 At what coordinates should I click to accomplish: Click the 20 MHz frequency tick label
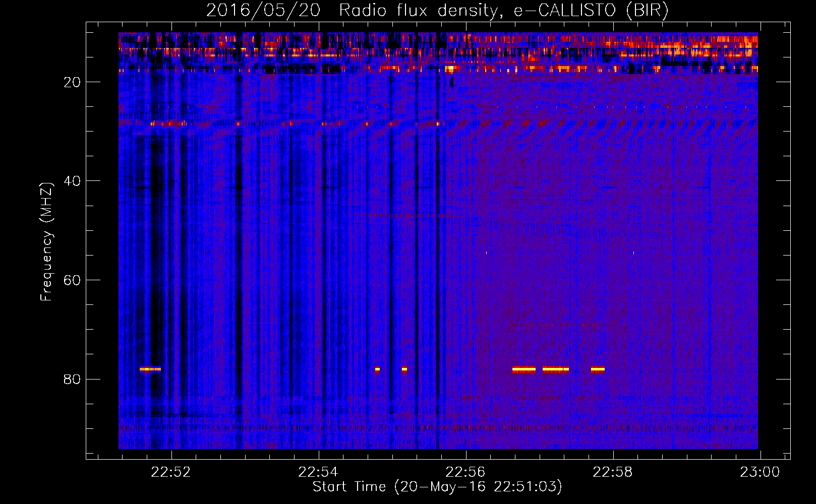[x=72, y=82]
